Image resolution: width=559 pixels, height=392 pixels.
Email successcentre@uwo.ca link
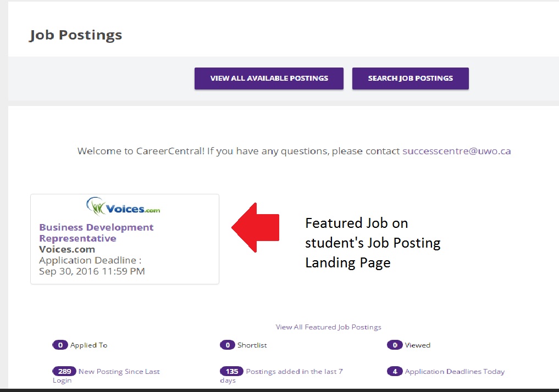click(456, 151)
